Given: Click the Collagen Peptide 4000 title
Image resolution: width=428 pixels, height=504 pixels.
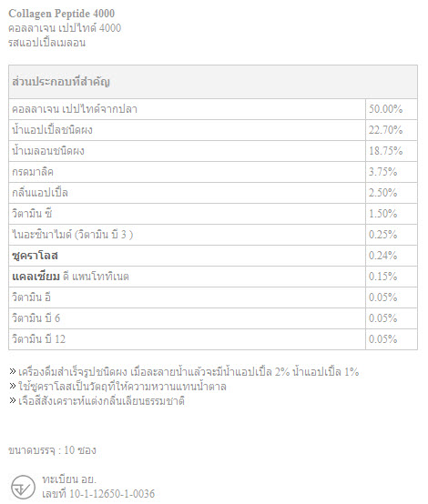Looking at the screenshot, I should coord(61,14).
